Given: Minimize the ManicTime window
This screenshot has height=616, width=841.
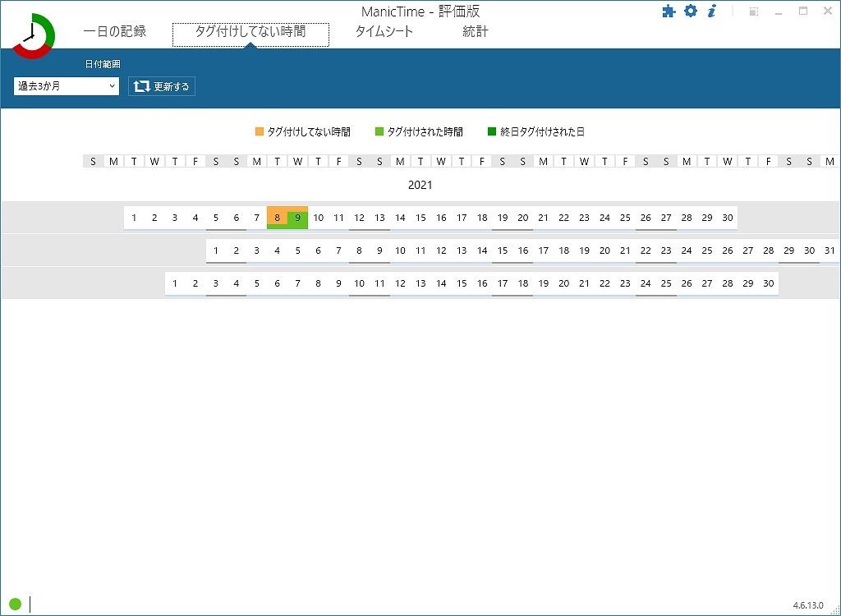Looking at the screenshot, I should tap(779, 11).
